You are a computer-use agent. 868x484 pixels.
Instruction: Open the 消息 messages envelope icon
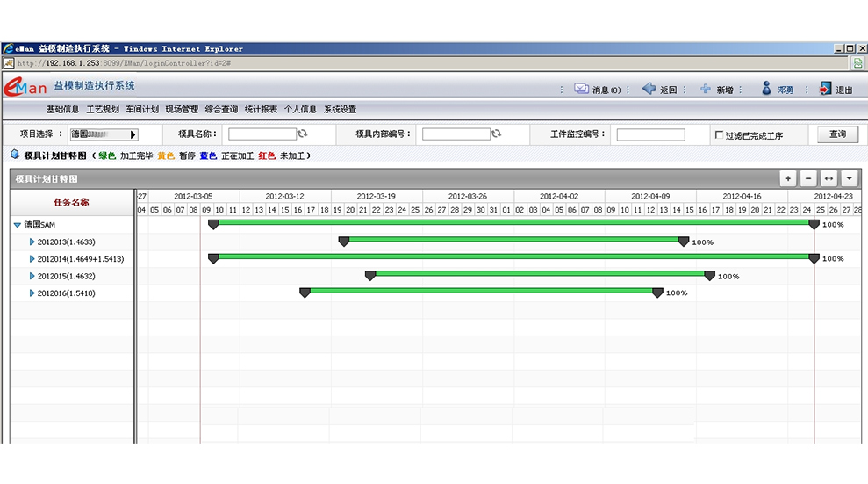click(x=581, y=89)
